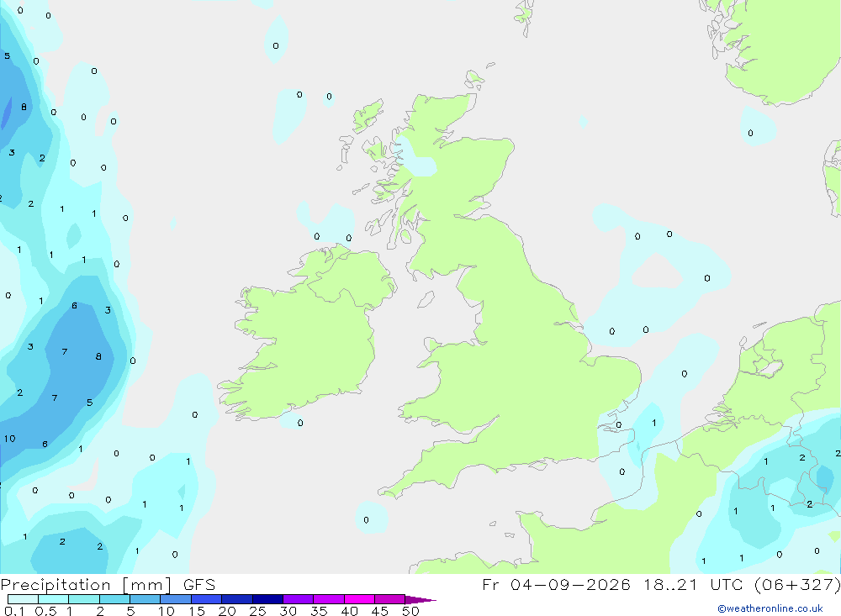841x616 pixels.
Task: Click the legend label '15'
Action: [x=196, y=611]
